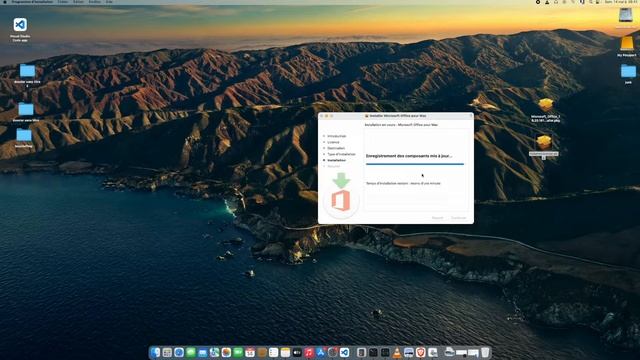Click the installation progress bar
The height and width of the screenshot is (360, 640).
click(415, 164)
